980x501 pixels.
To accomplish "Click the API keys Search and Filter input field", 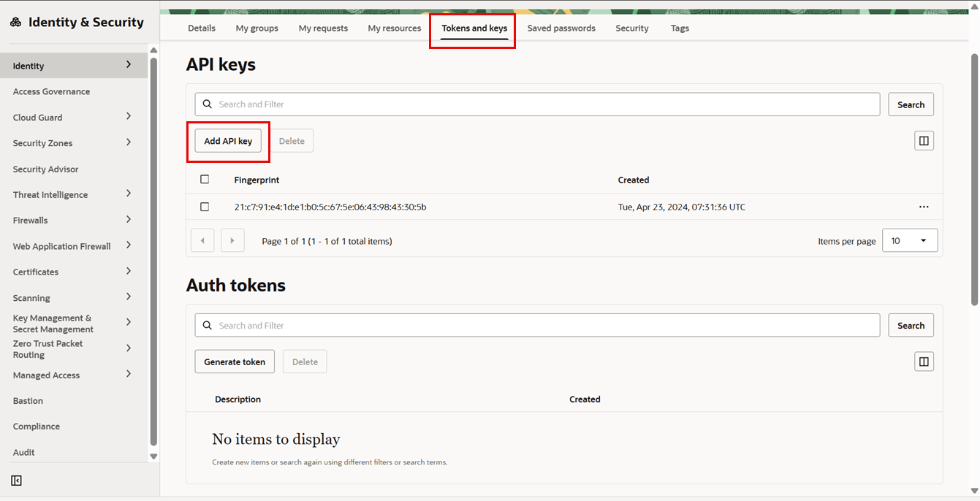I will [x=512, y=104].
